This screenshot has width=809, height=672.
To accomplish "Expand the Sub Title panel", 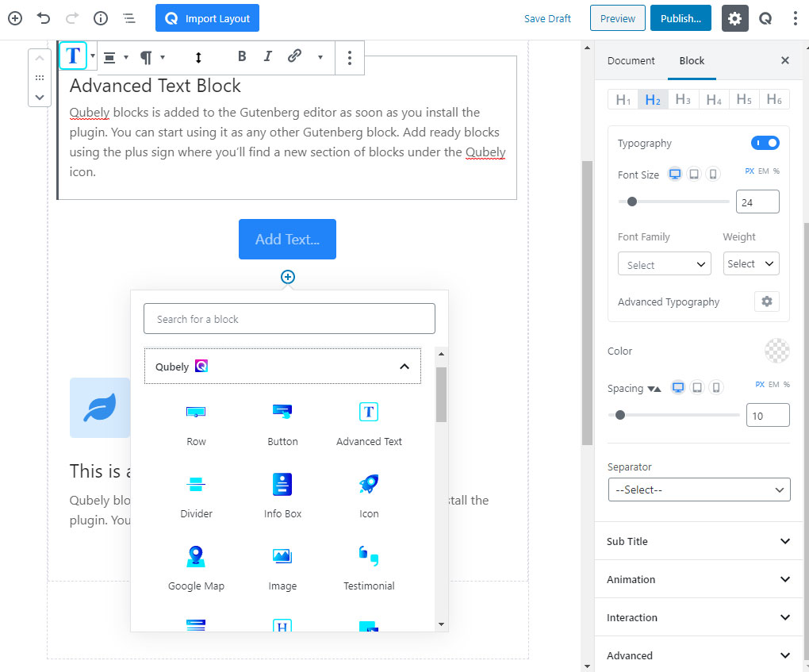I will [x=699, y=541].
